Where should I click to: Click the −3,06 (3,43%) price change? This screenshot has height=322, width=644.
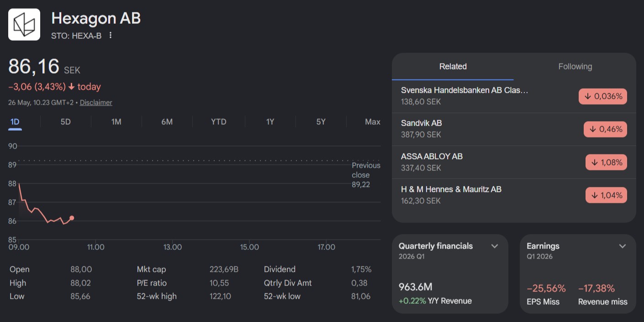[x=37, y=87]
